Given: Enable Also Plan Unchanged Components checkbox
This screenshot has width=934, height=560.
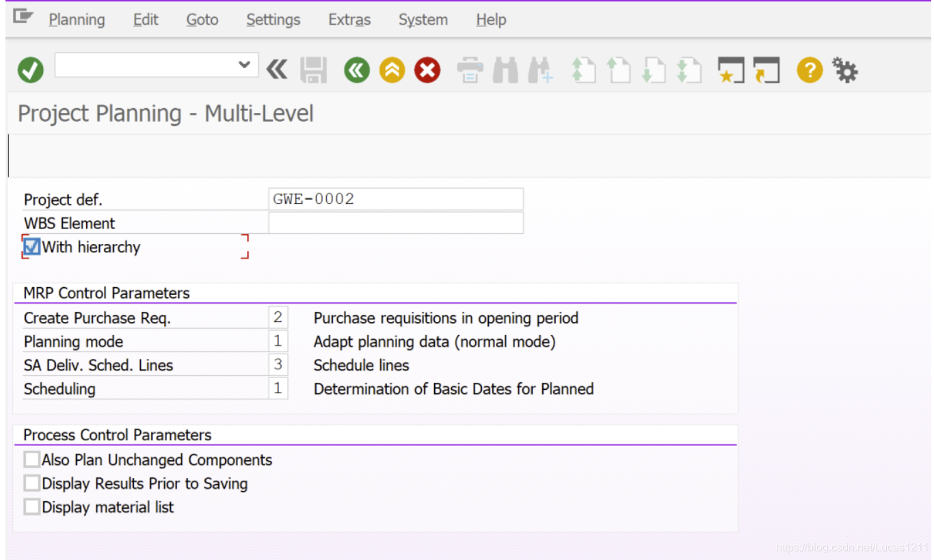Looking at the screenshot, I should pos(31,459).
